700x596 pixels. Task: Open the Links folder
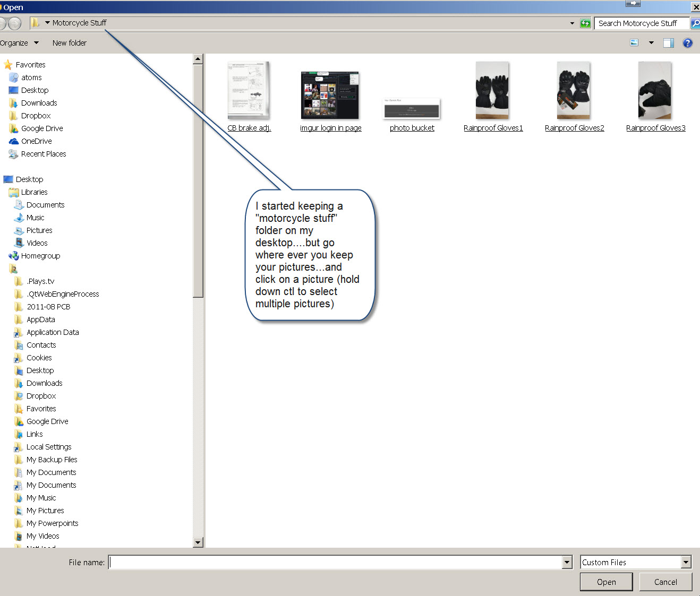click(x=35, y=434)
